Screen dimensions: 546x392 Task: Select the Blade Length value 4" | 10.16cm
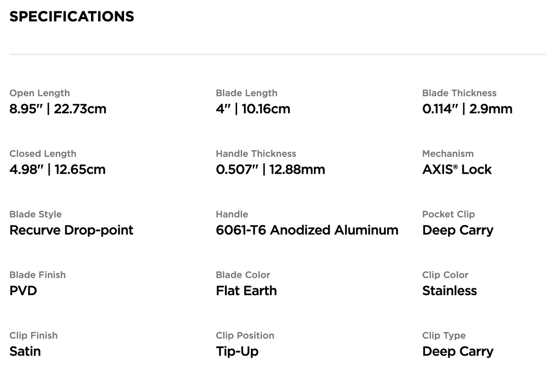253,109
